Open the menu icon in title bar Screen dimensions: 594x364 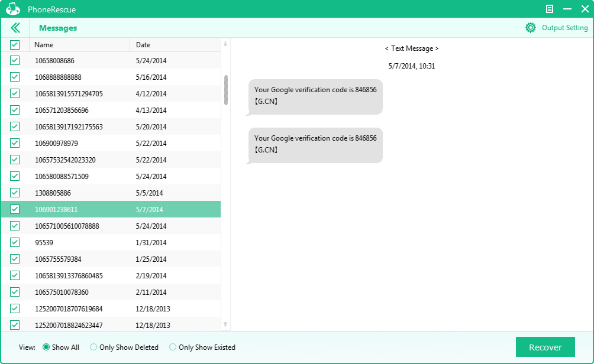coord(549,9)
